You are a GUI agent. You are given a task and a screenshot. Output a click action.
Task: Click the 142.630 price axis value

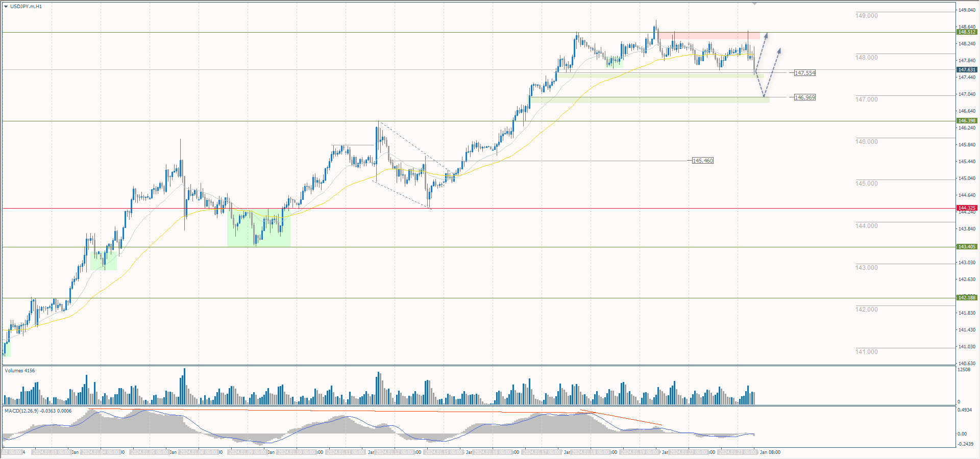[967, 279]
